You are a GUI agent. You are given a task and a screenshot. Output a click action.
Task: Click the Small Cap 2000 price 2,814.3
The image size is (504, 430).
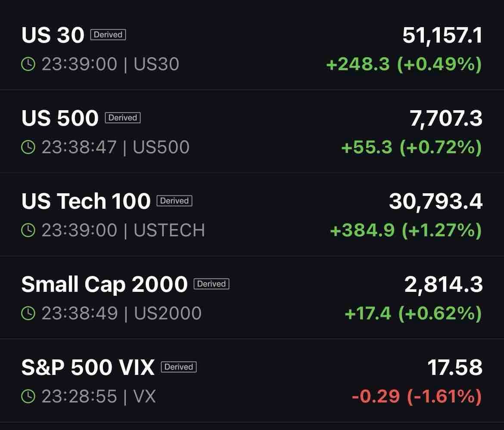[444, 285]
